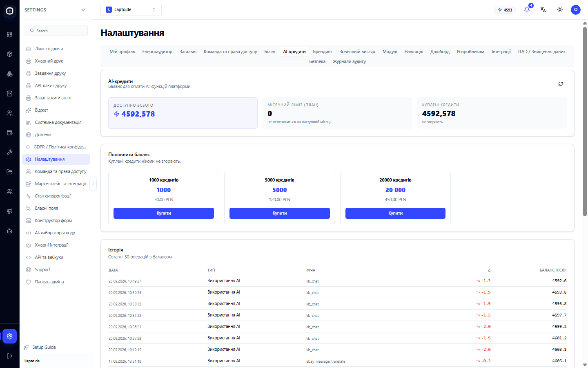Buy the 20000 credits package
The height and width of the screenshot is (368, 588).
tap(395, 213)
